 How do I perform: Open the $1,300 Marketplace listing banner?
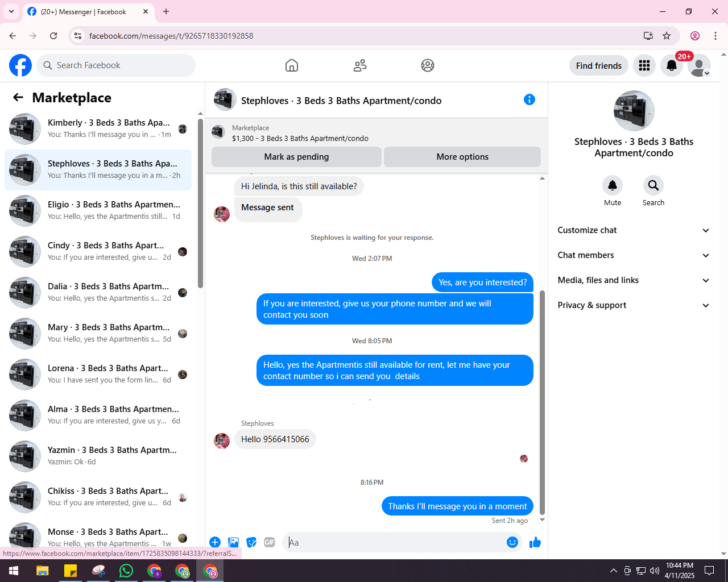point(376,133)
